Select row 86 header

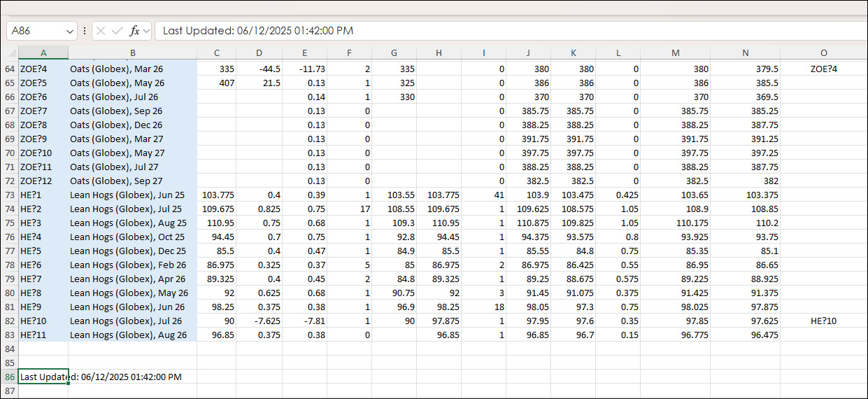coord(9,377)
